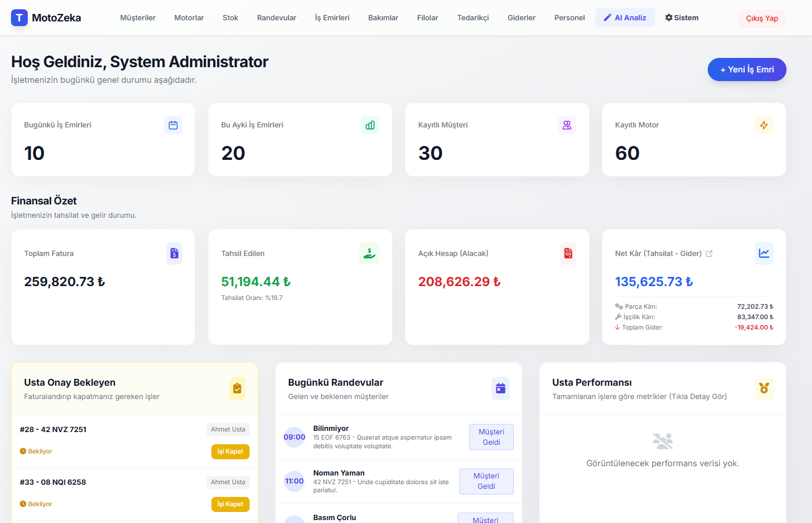
Task: Click the wrench icon next to İşçilik Kârı
Action: pos(618,317)
